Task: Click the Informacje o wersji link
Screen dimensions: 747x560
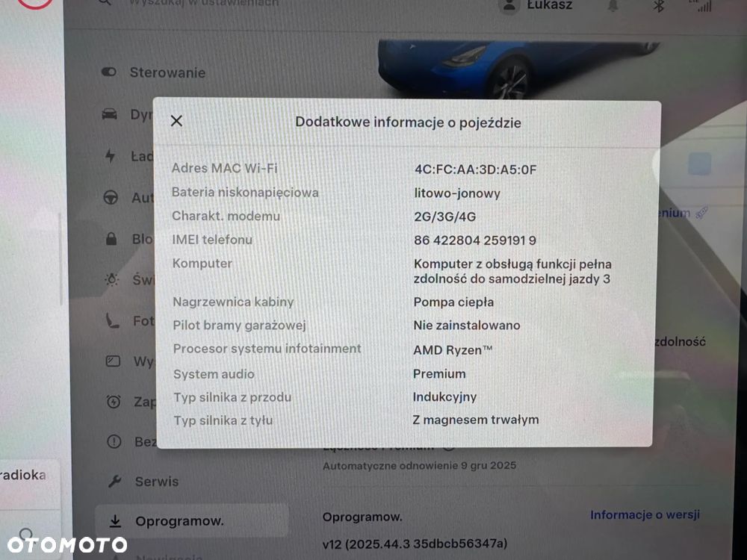Action: (645, 514)
